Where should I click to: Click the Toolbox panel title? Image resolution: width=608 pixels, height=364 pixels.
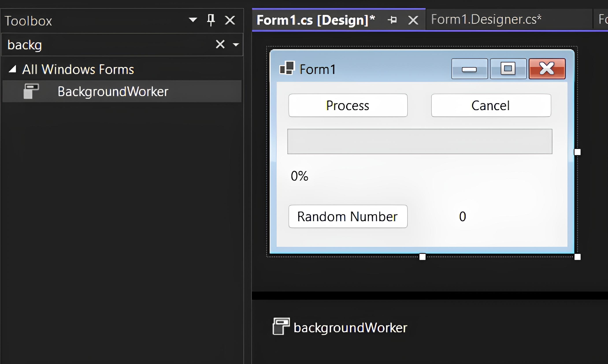28,21
